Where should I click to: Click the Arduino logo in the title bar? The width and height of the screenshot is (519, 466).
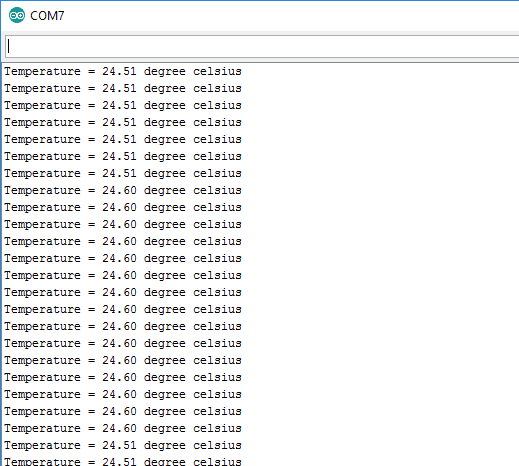coord(17,15)
